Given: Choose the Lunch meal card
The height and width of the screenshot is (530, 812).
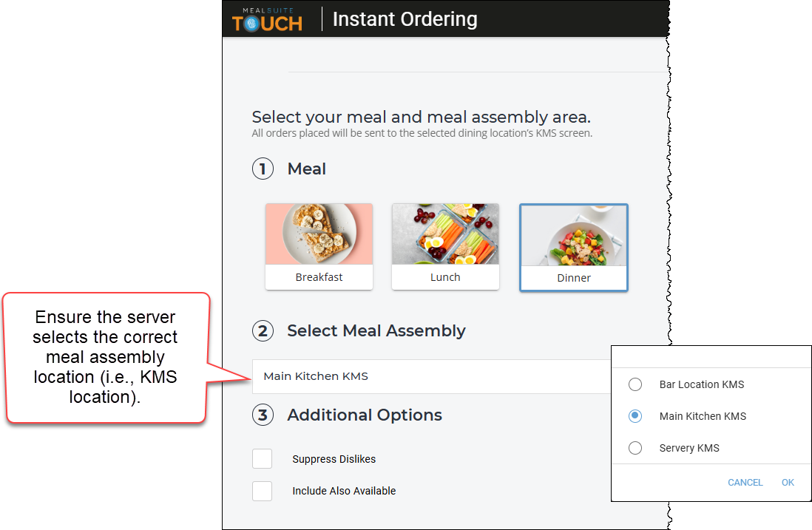Looking at the screenshot, I should pyautogui.click(x=445, y=246).
